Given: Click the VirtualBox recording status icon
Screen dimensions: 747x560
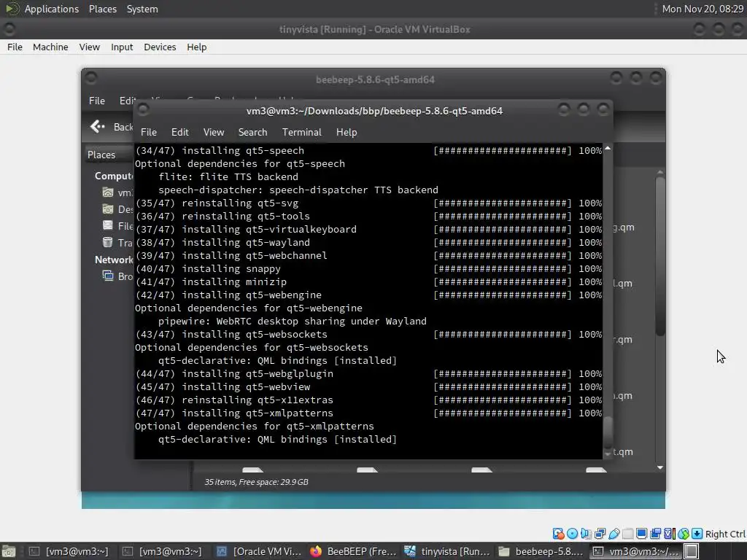Looking at the screenshot, I should pos(656,534).
